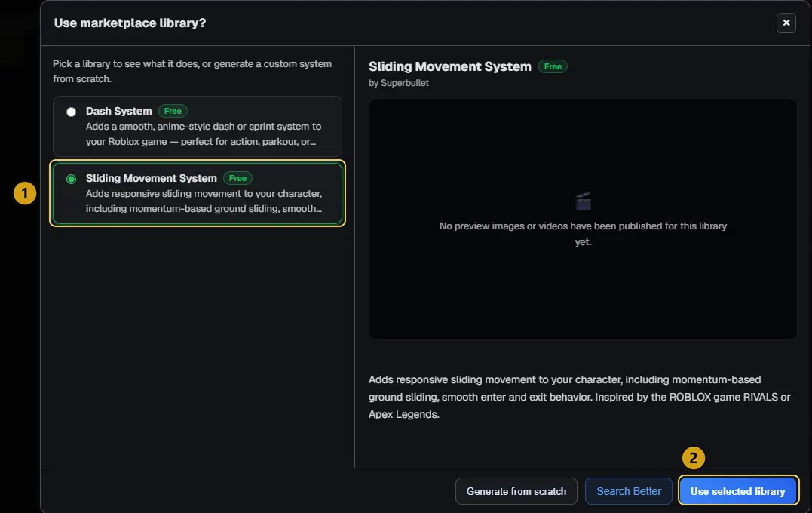This screenshot has height=513, width=812.
Task: Click the Sliding Movement System card description text
Action: (204, 201)
